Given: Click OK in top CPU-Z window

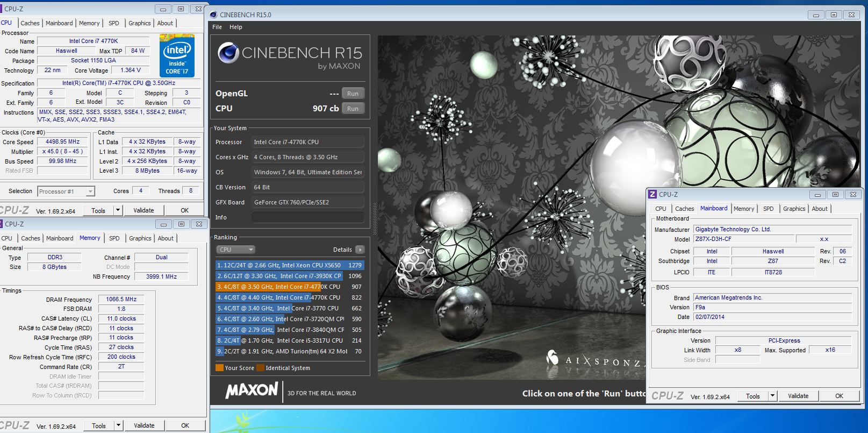Looking at the screenshot, I should [x=184, y=210].
